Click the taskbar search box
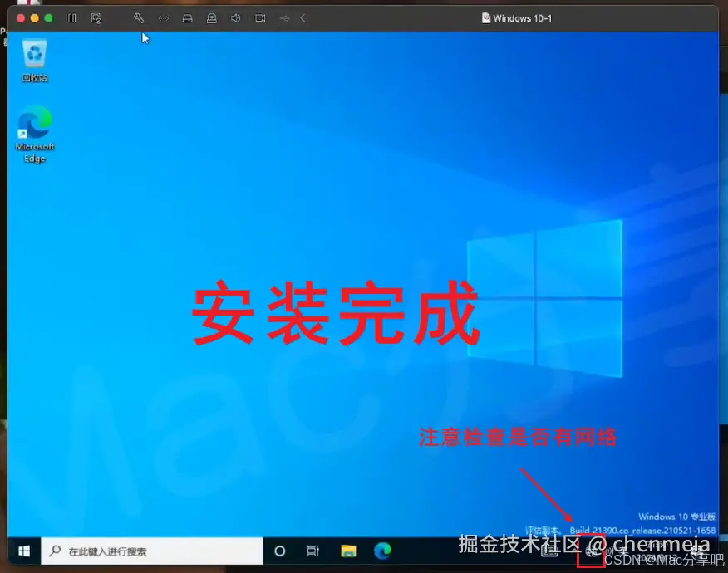This screenshot has width=728, height=573. [x=150, y=551]
